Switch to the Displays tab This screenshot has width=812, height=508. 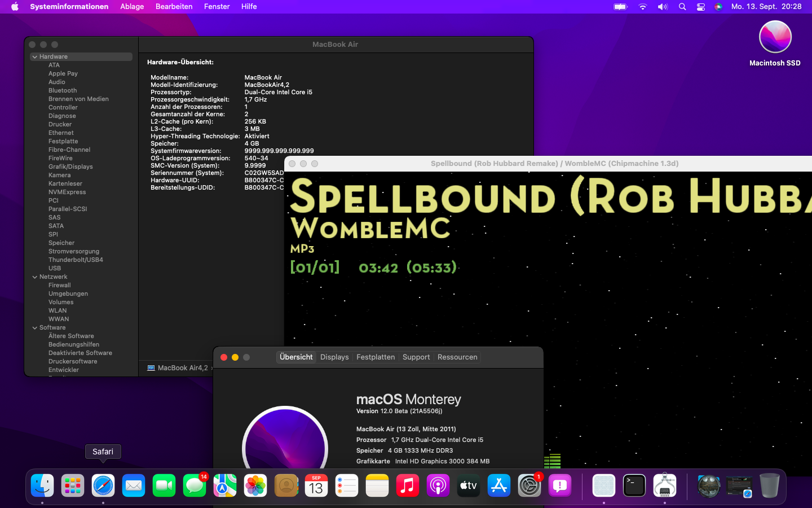click(x=334, y=357)
